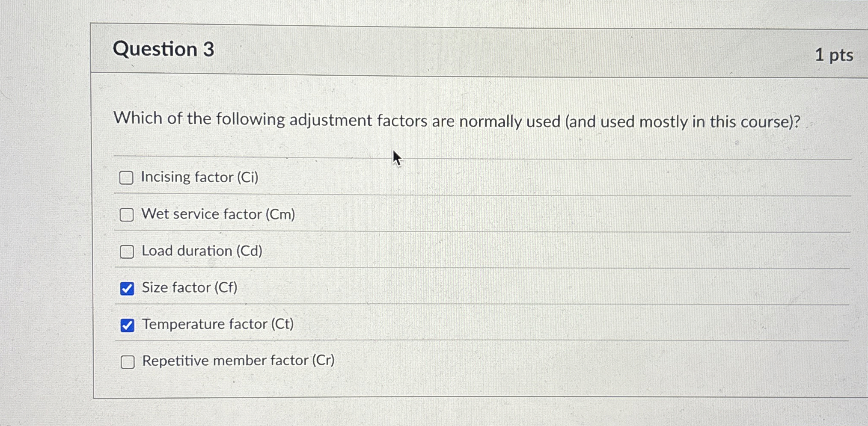Select the Load duration answer row

pos(202,251)
